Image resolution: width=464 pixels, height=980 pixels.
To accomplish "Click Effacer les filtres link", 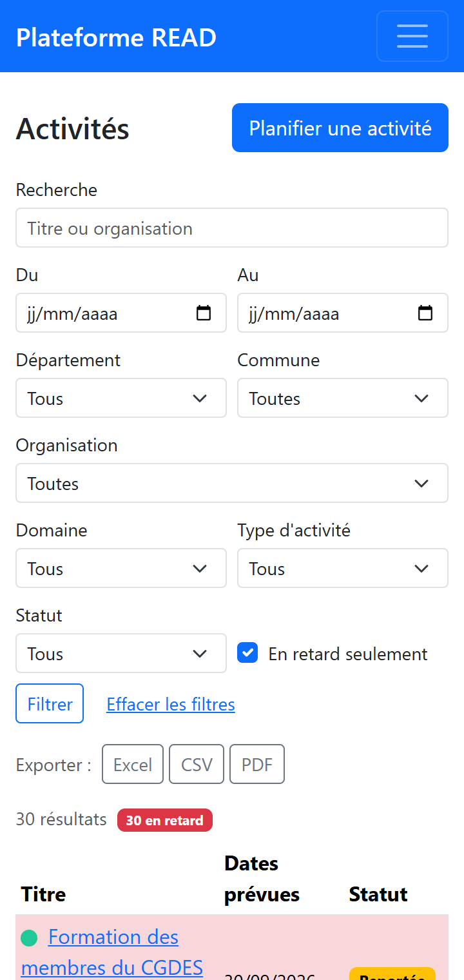I will 171,704.
